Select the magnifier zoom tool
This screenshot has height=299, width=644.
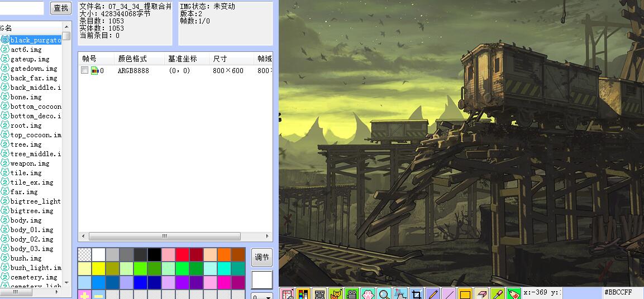(x=384, y=293)
